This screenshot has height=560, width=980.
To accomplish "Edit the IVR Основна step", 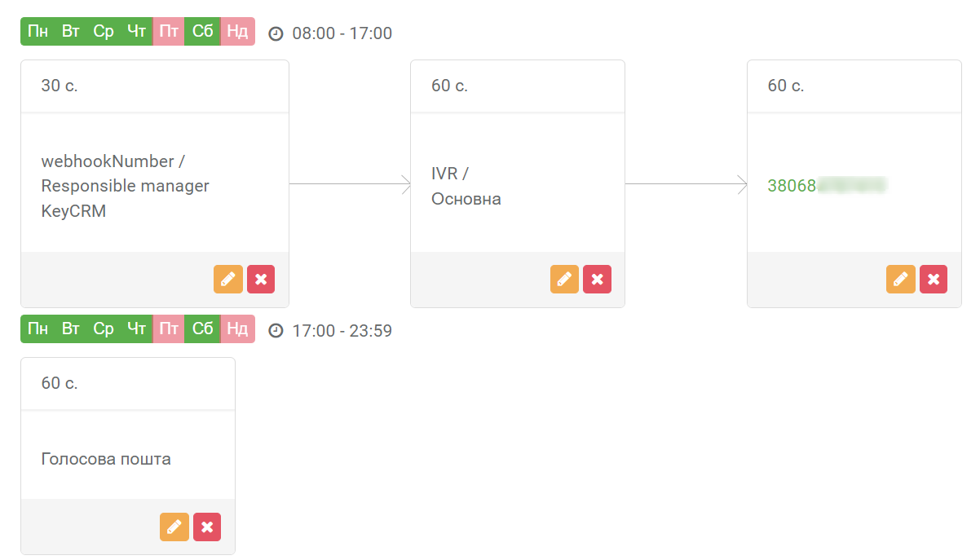I will pos(564,280).
